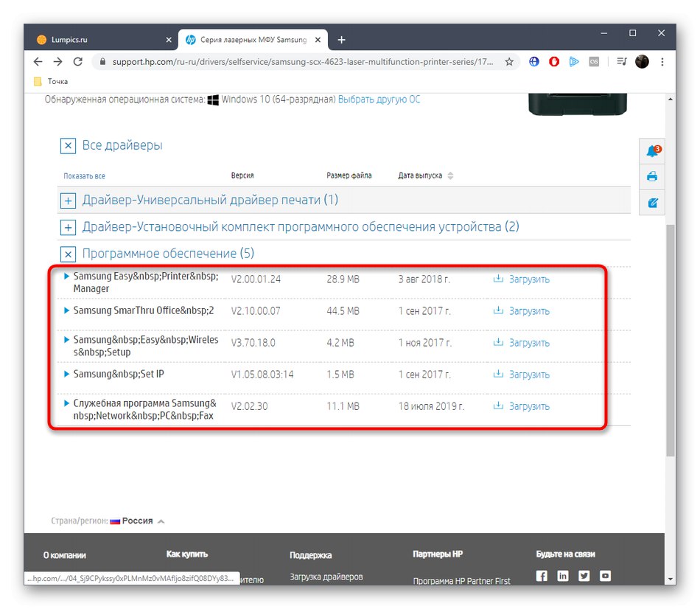Open the Точка bookmark folder

[52, 81]
